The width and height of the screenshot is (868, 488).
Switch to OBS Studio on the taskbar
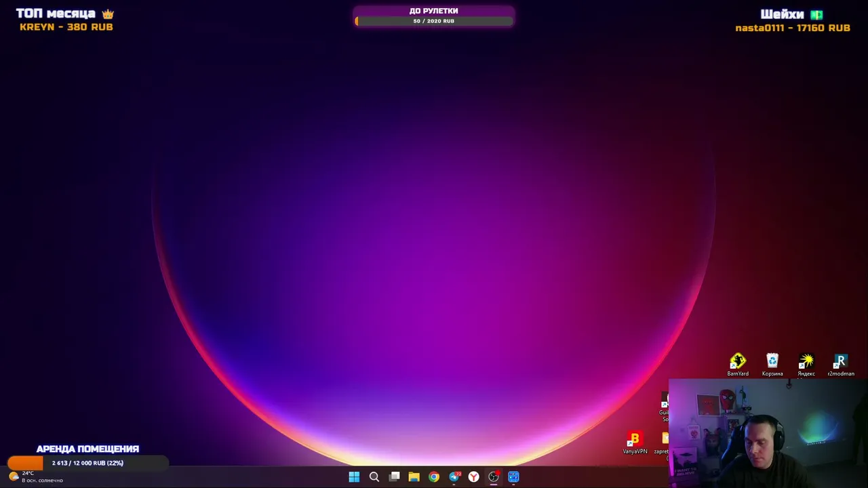494,477
